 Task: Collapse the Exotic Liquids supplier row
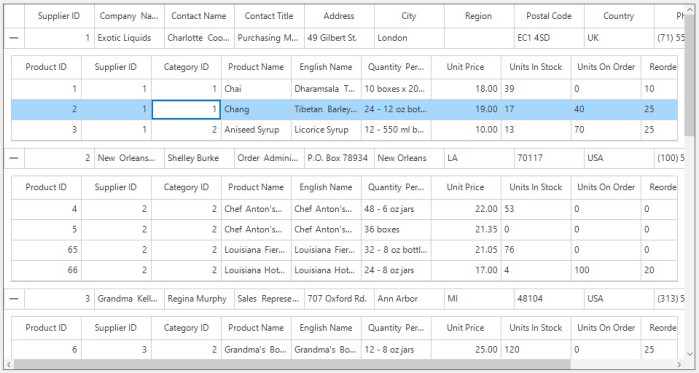(14, 38)
